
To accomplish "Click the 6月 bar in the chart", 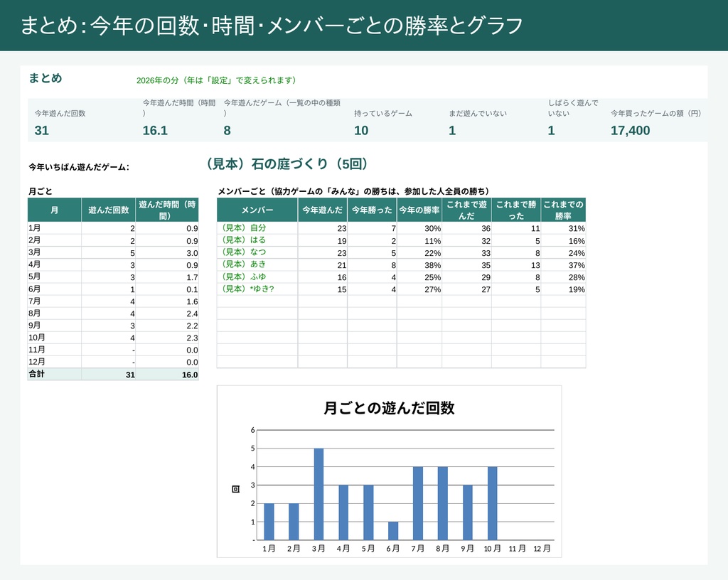I will point(392,530).
